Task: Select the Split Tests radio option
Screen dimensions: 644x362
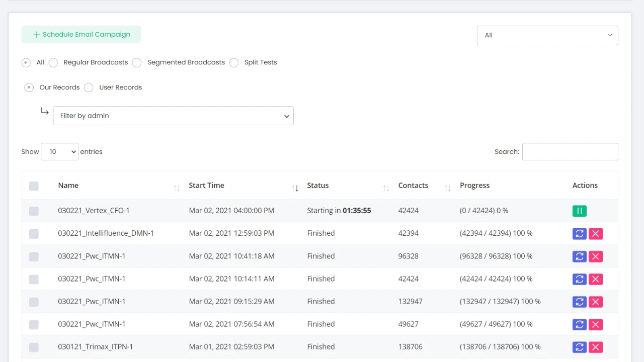Action: [x=234, y=63]
